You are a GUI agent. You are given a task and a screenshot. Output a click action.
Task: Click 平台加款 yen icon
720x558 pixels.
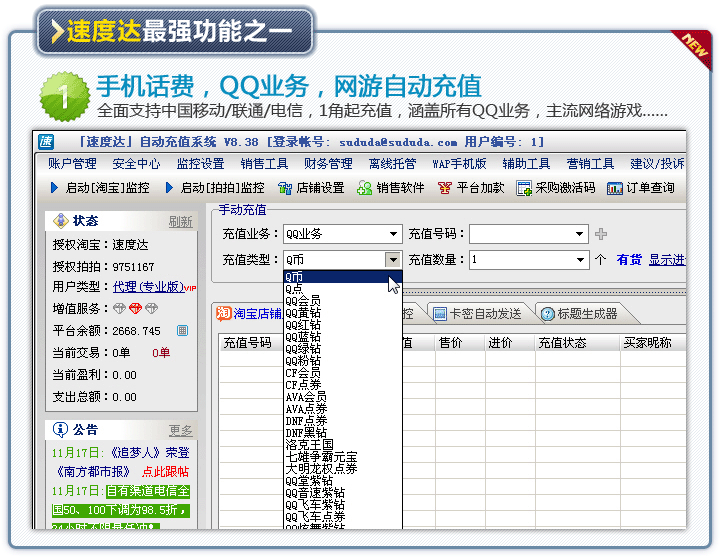click(444, 188)
